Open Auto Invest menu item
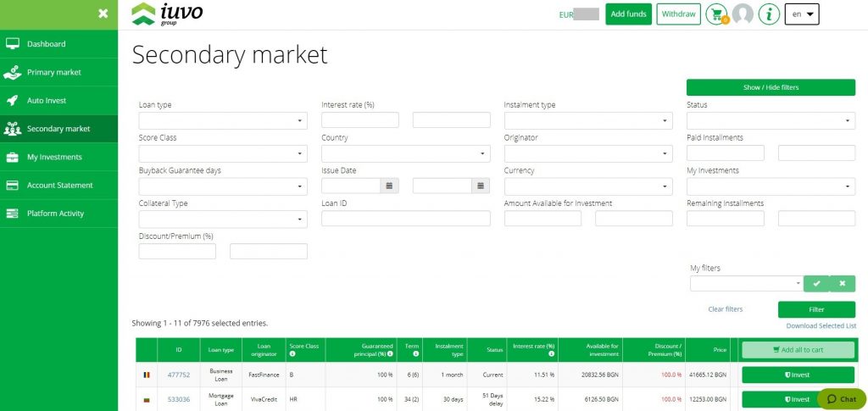Viewport: 868px width, 411px height. click(47, 101)
